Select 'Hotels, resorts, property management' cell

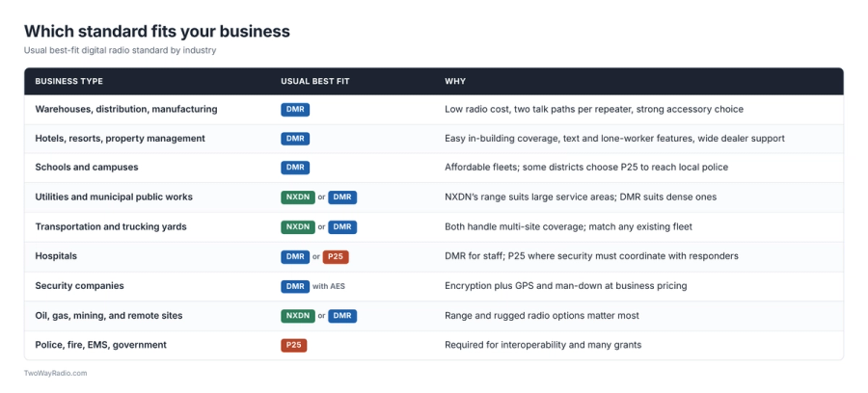[x=121, y=139]
